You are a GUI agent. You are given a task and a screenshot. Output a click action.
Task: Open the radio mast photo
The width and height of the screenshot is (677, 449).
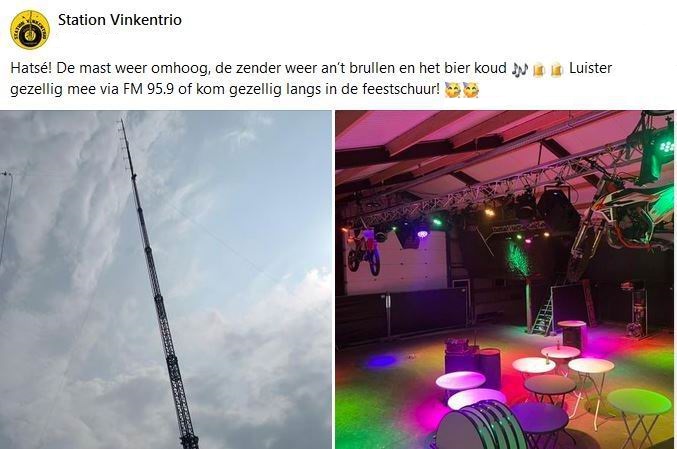[166, 280]
